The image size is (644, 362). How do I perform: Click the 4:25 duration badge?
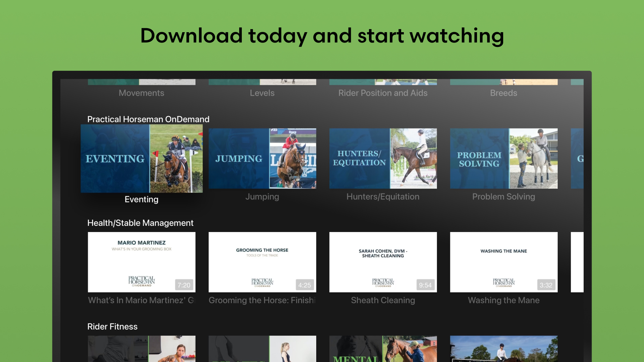[x=305, y=285]
